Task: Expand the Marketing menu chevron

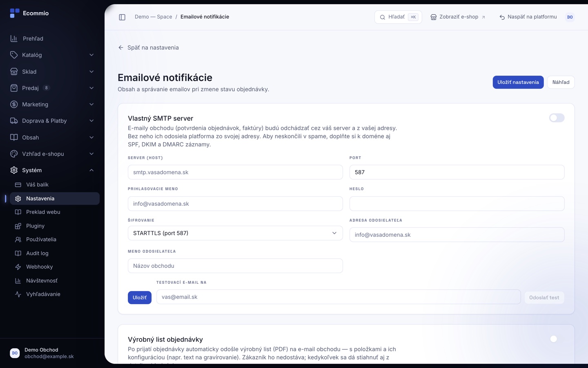Action: click(91, 104)
